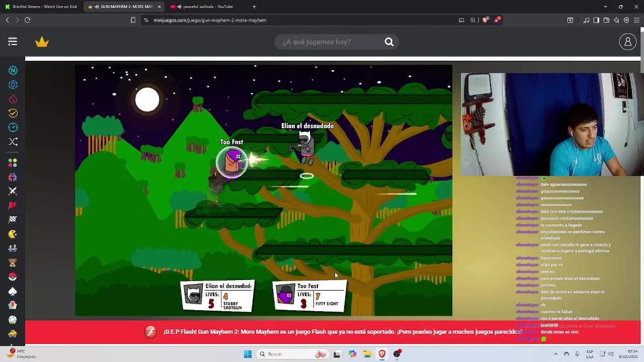Open the spade card games category
The image size is (644, 362).
point(13,291)
